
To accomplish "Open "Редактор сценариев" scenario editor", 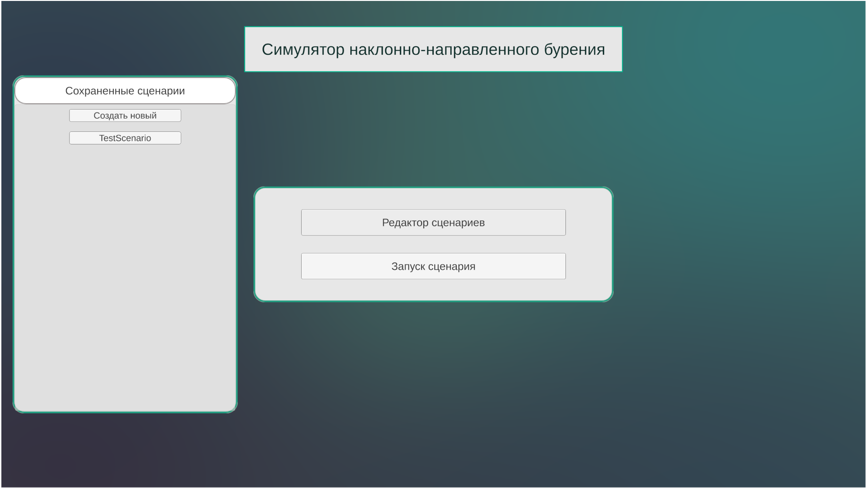I will coord(433,223).
